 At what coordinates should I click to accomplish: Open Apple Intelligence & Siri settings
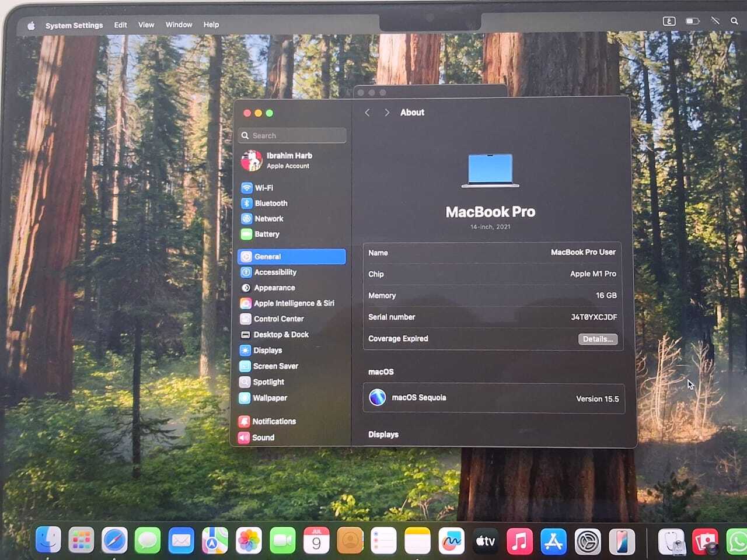pos(294,303)
